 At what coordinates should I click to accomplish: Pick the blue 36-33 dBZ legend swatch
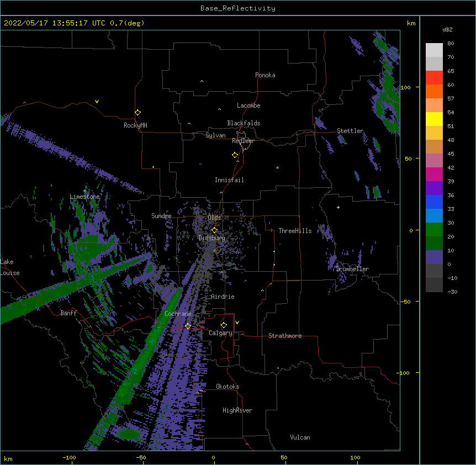coord(434,202)
